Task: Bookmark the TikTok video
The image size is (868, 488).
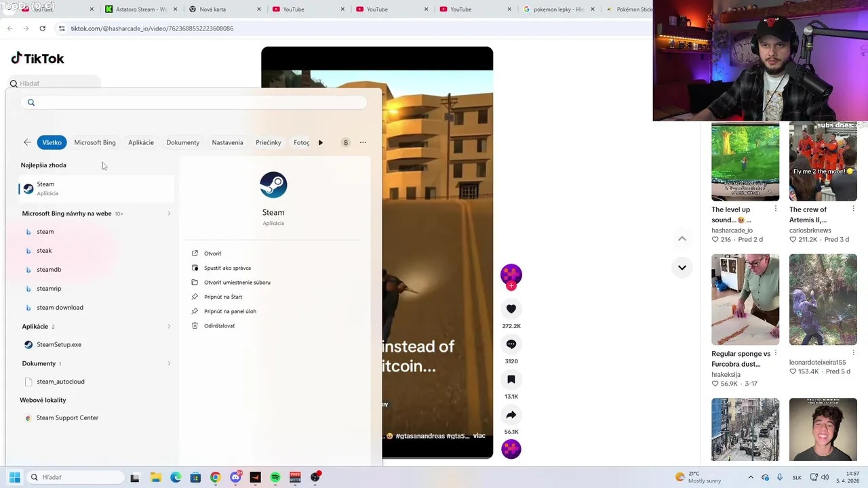Action: (511, 380)
